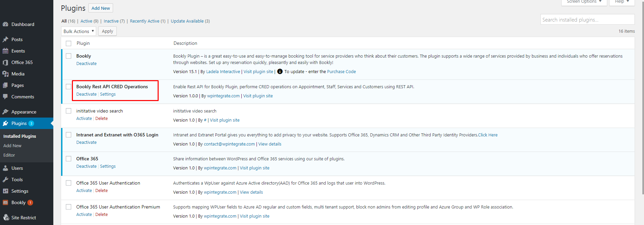Open Dashboard from its sidebar icon
This screenshot has width=644, height=225.
click(x=5, y=24)
